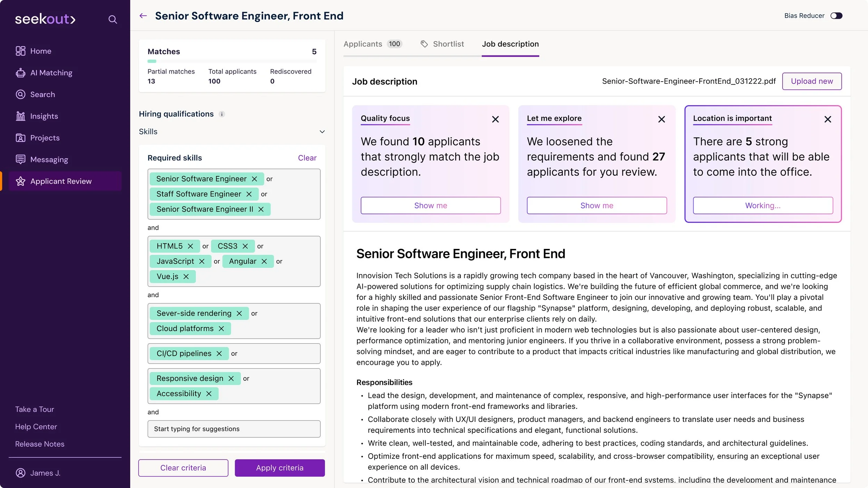
Task: Click the hiring qualifications info icon
Action: (222, 114)
